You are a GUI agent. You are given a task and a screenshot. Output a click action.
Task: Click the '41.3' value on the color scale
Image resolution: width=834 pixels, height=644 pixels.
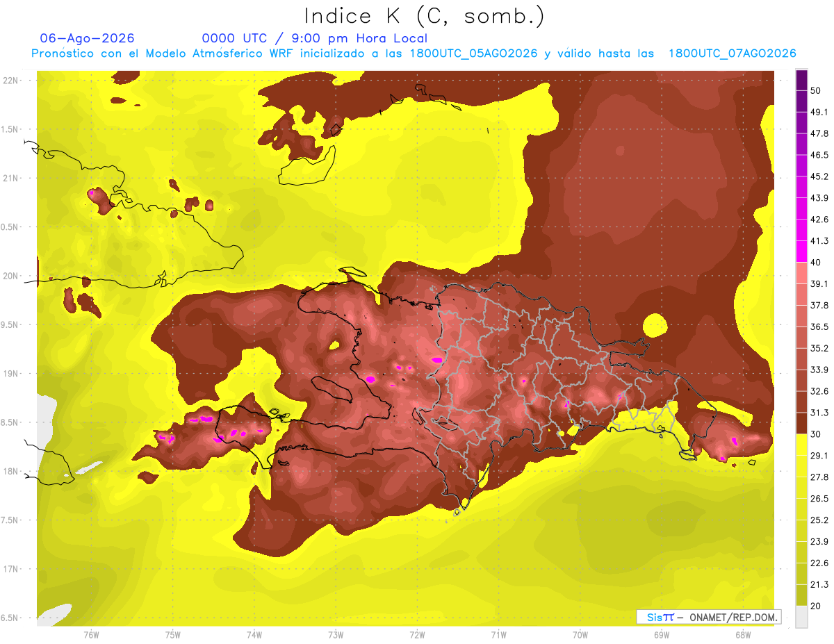pos(819,241)
